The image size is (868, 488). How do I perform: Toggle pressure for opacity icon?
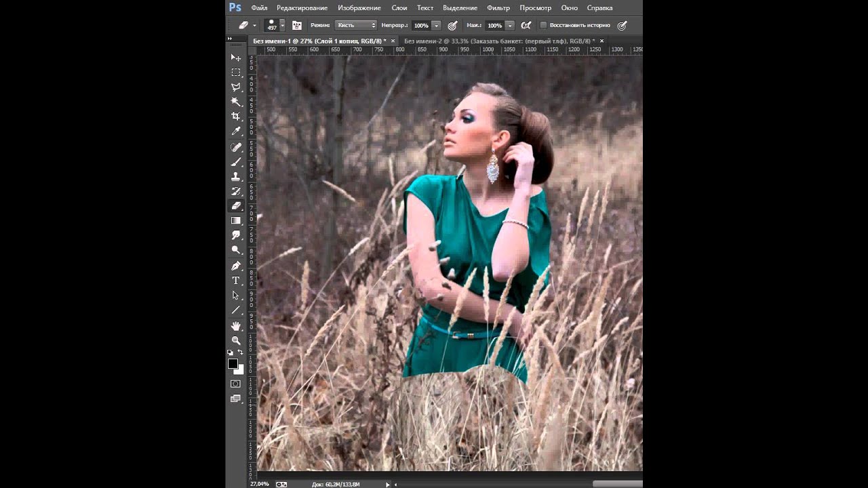[452, 25]
